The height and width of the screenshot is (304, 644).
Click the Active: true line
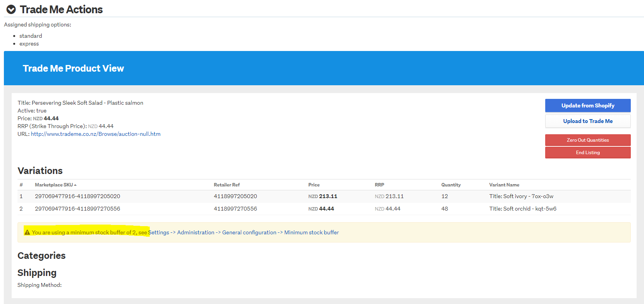(32, 111)
